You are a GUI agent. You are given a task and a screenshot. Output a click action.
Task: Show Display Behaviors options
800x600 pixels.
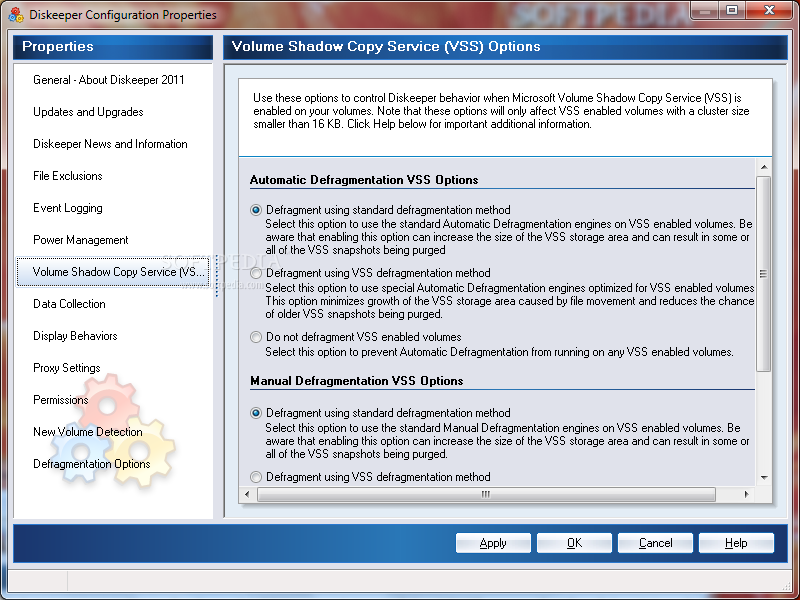tap(76, 336)
